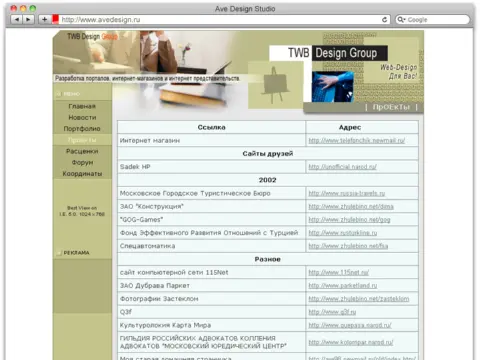Select 'Фотографии Застеклом' cell
Image resolution: width=480 pixels, height=360 pixels.
(211, 299)
